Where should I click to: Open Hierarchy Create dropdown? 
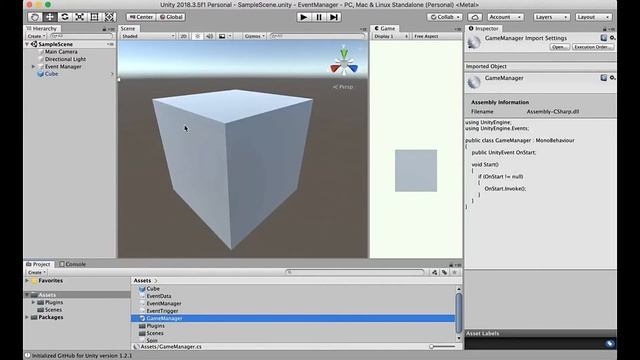point(36,36)
